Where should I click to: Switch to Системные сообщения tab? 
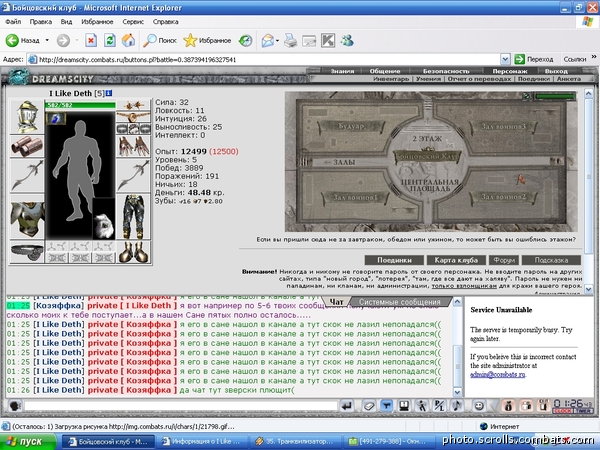(399, 302)
